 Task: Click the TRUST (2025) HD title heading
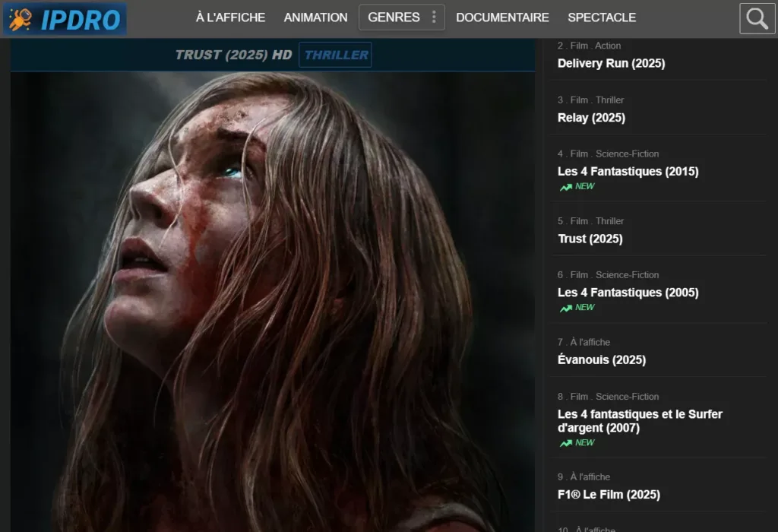[232, 55]
